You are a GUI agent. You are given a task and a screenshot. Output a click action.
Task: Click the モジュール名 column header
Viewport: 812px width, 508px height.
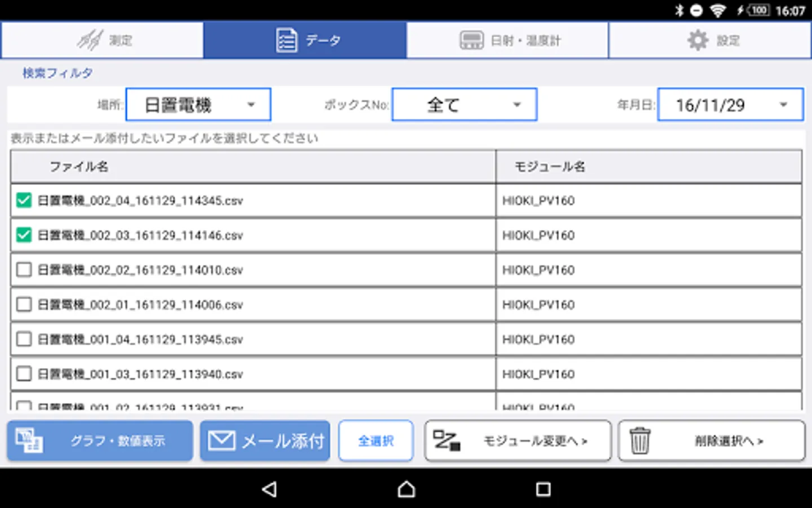point(649,167)
